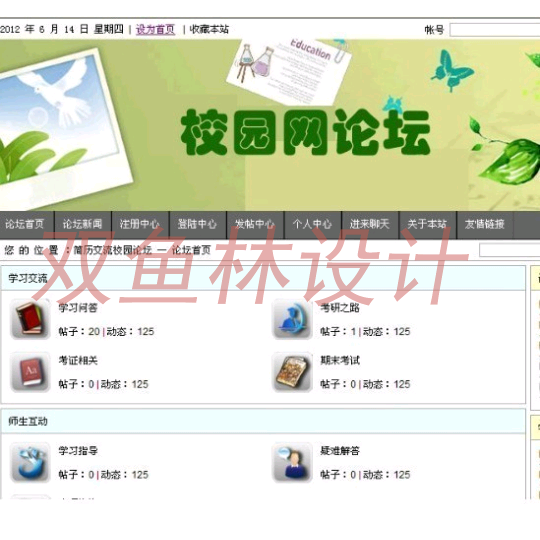Viewport: 540px width, 540px height.
Task: Open 注册中心 navigation item
Action: (140, 224)
